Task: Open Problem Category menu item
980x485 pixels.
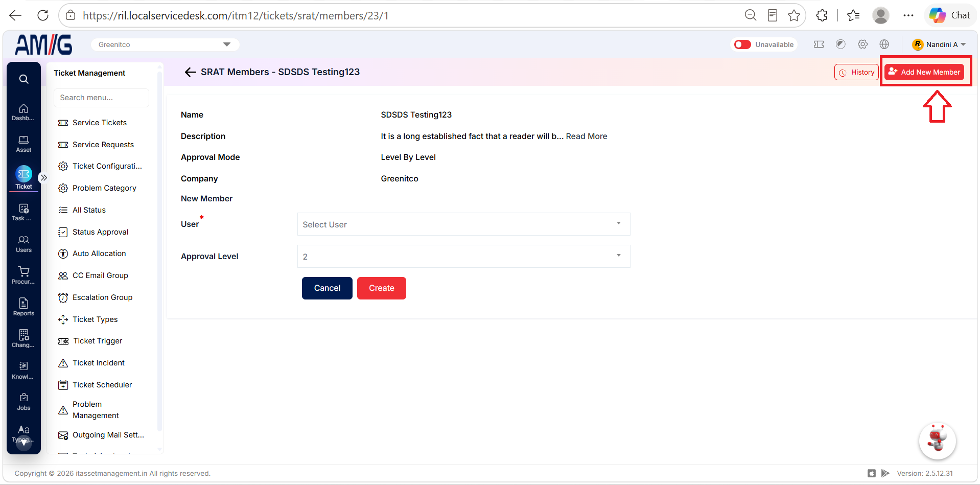Action: click(104, 188)
